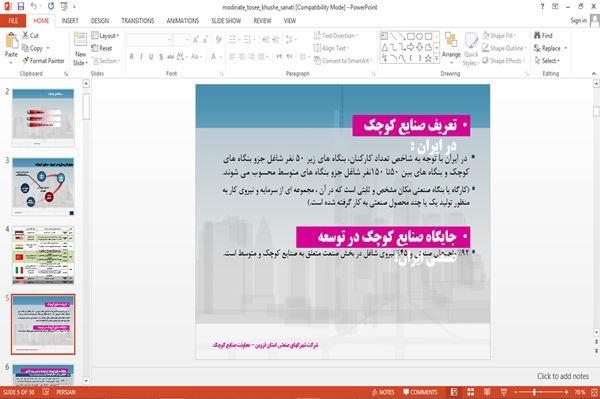Click the Replace button
The image size is (600, 399).
point(551,48)
